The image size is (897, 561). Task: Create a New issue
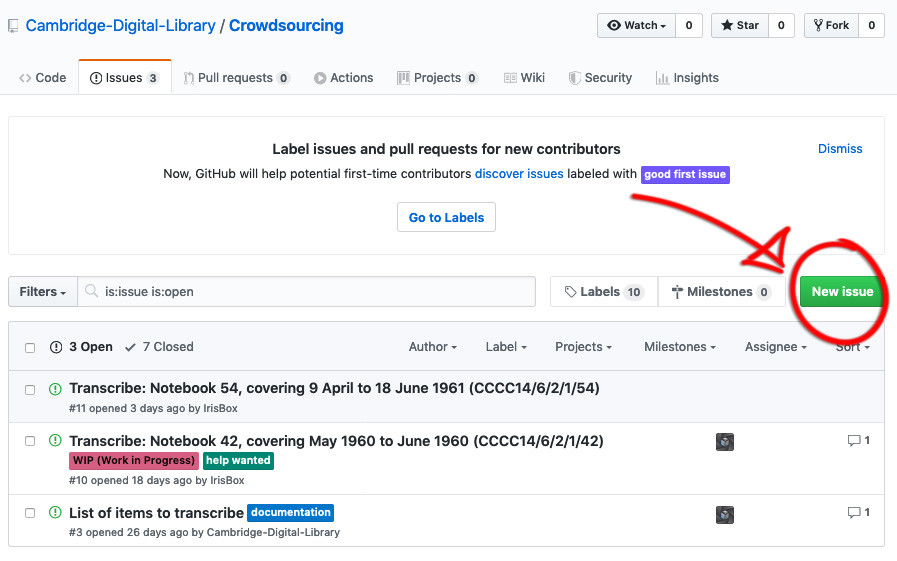point(842,292)
